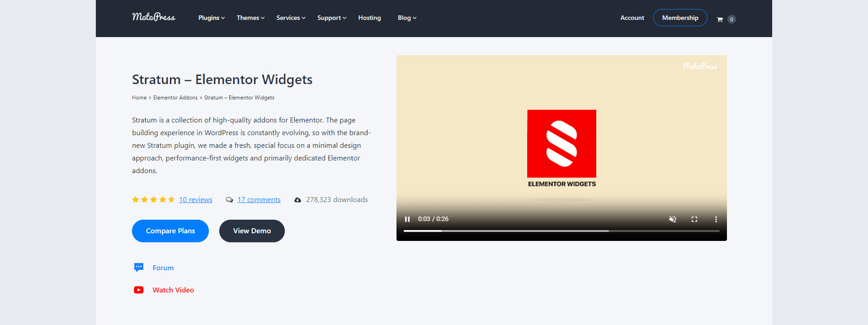Click the five-star rating
This screenshot has width=868, height=325.
[154, 200]
